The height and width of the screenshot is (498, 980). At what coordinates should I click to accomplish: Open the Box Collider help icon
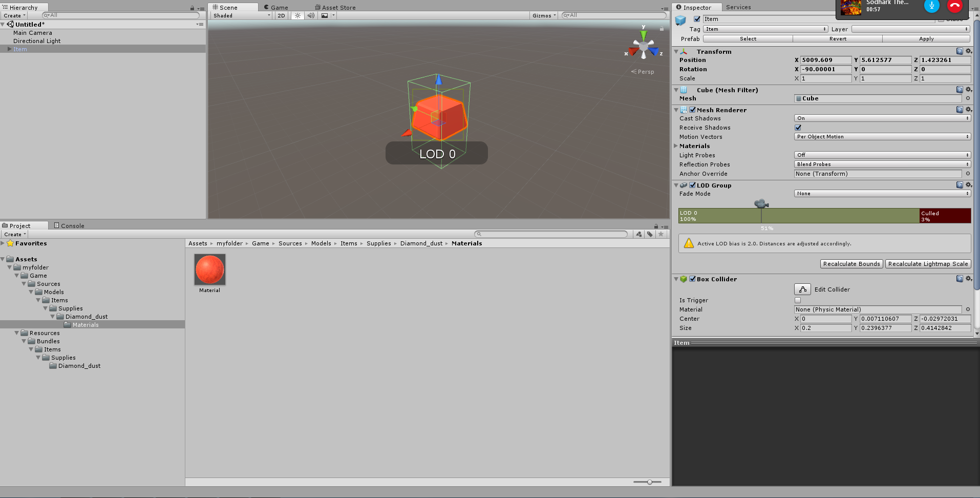[x=960, y=279]
